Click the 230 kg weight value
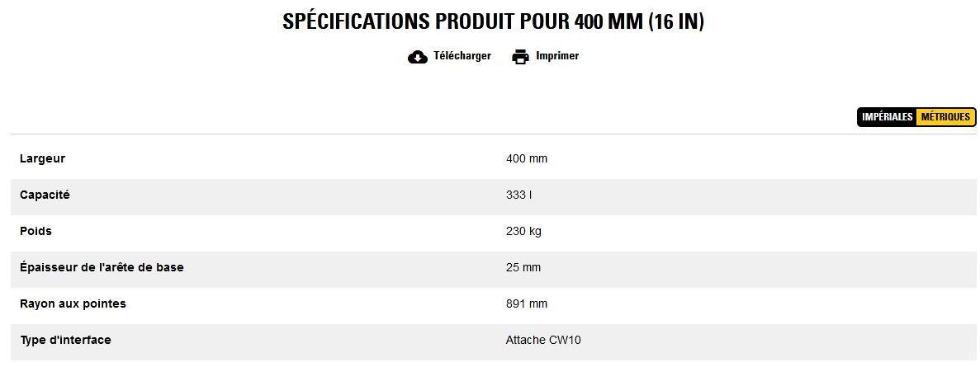980x367 pixels. [x=523, y=231]
